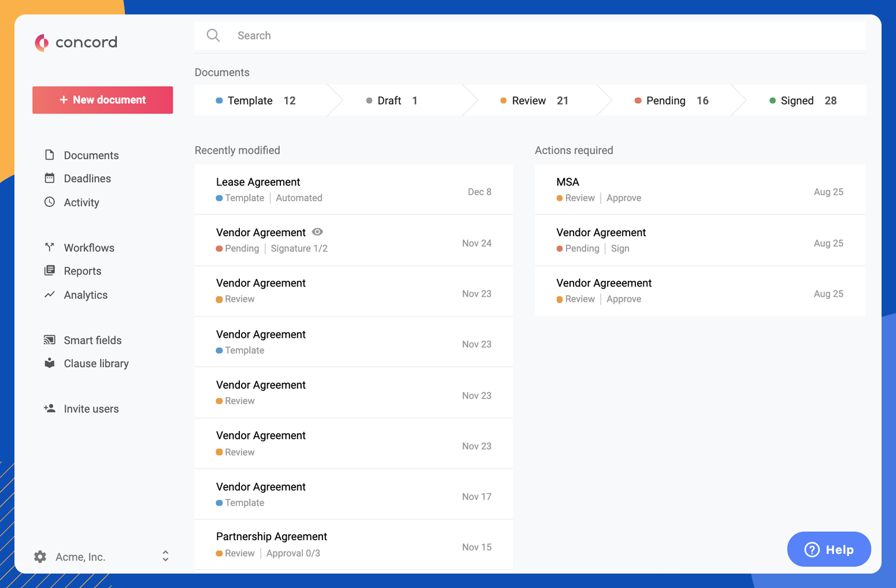Open Analytics via its chart icon
Image resolution: width=896 pixels, height=588 pixels.
[50, 295]
